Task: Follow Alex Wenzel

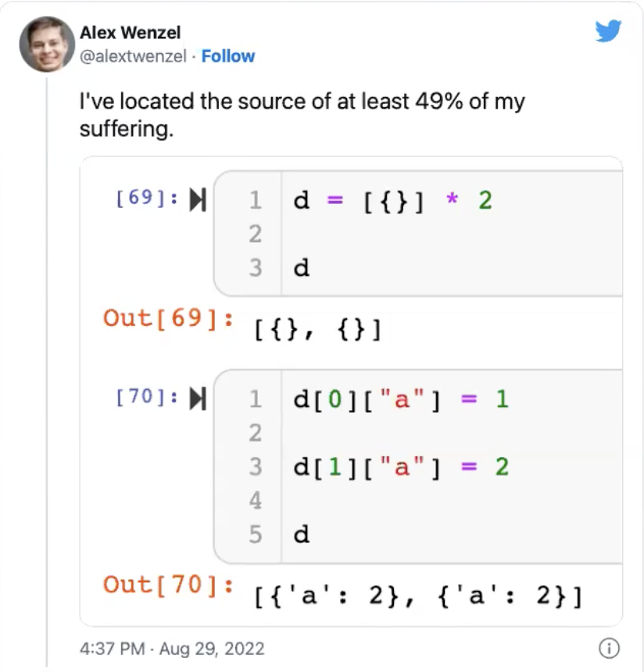Action: tap(228, 56)
